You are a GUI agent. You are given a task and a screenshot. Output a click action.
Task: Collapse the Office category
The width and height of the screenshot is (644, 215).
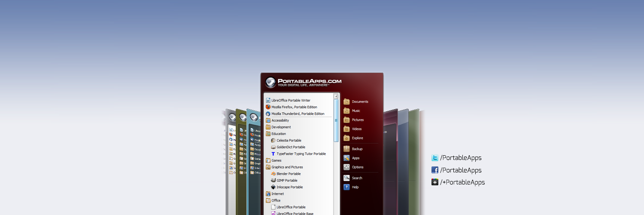point(273,200)
